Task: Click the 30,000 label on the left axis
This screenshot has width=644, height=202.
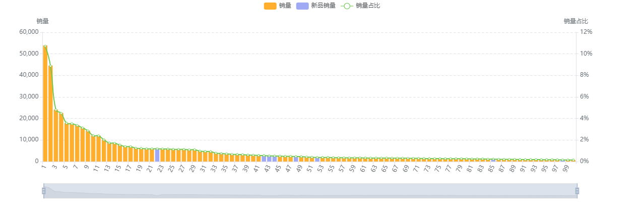Action: (x=29, y=96)
